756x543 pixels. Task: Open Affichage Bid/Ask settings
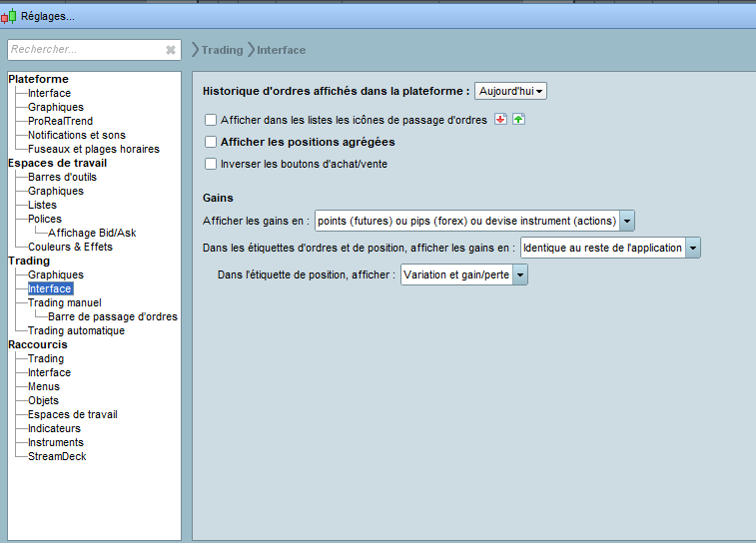(92, 233)
